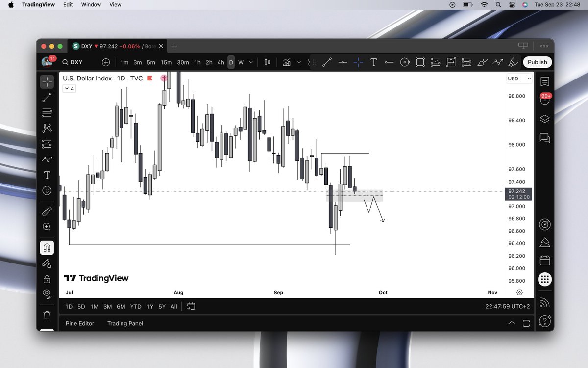Screen dimensions: 588x368
Task: Open the economic calendar panel
Action: coord(545,261)
